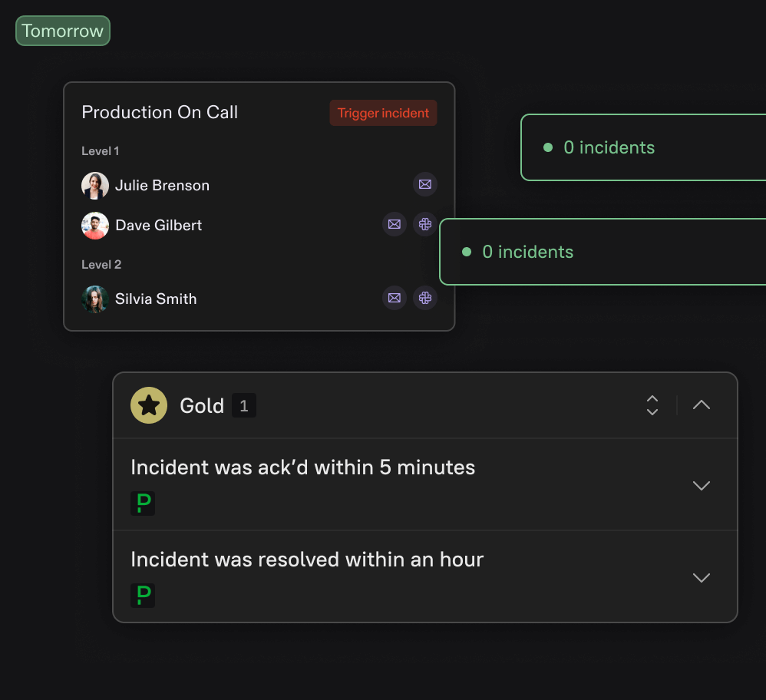Open the PagerDuty icon under the ack'd condition

pyautogui.click(x=143, y=504)
